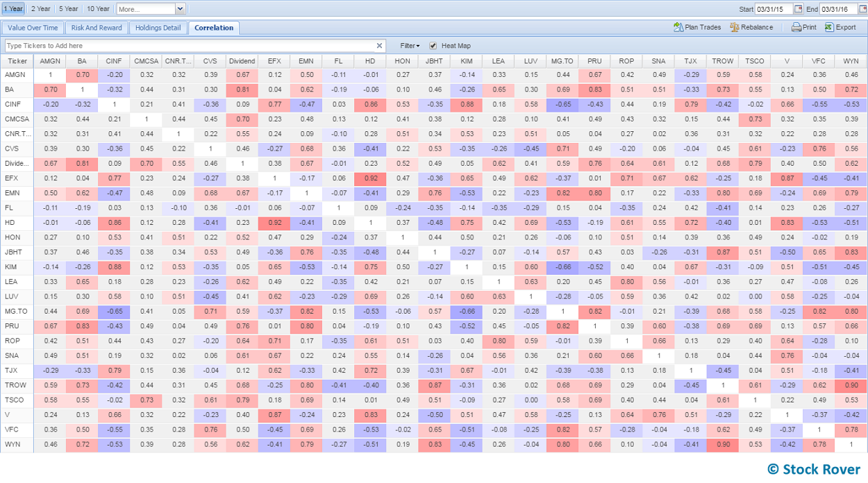This screenshot has width=868, height=483.
Task: Select the BA row label
Action: [x=17, y=90]
